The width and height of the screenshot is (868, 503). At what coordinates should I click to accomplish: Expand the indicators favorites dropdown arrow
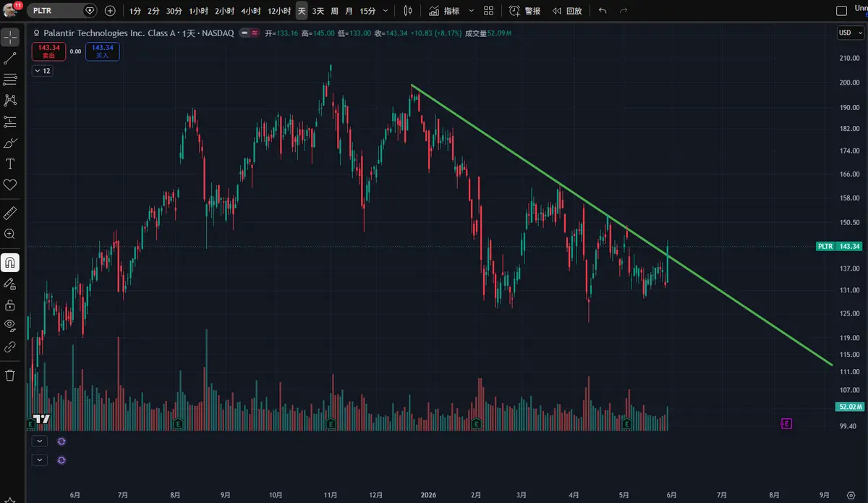pyautogui.click(x=472, y=11)
